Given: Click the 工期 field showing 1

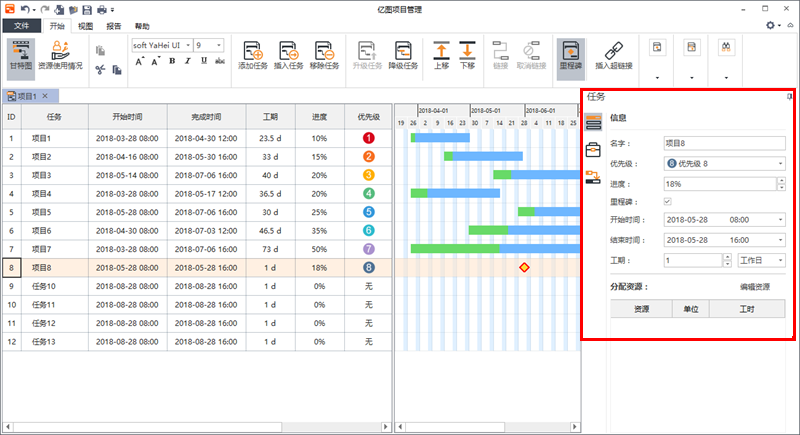Looking at the screenshot, I should point(693,261).
